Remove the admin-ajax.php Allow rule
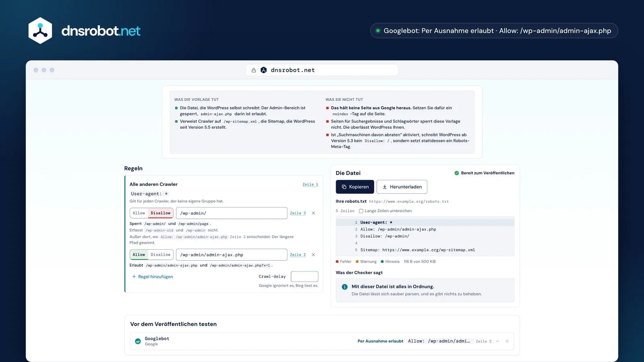The width and height of the screenshot is (644, 362). pos(314,255)
